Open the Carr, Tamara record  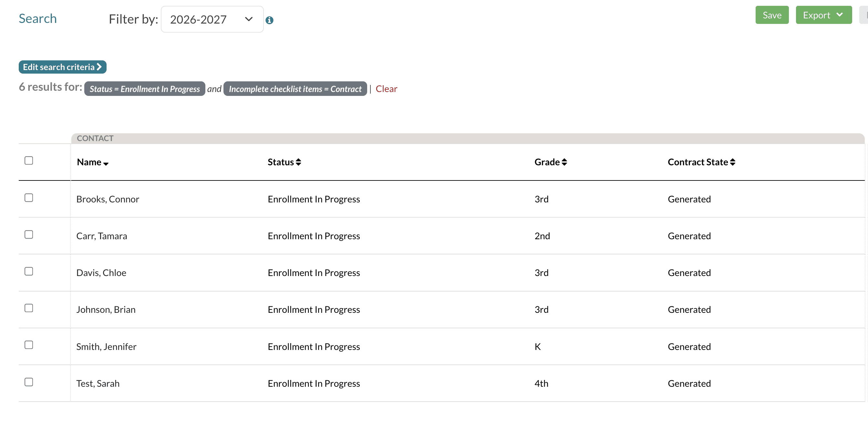101,236
